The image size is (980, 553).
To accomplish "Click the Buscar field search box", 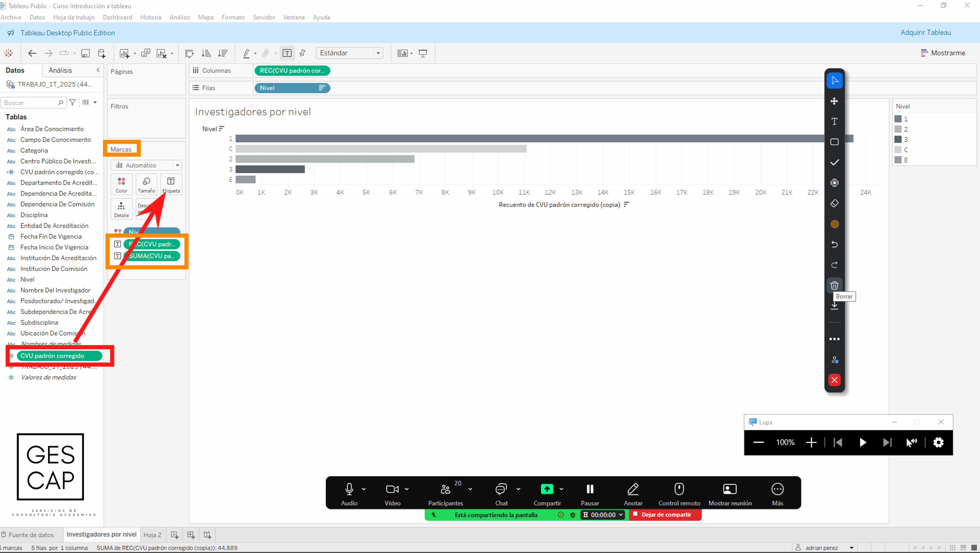I will pos(34,103).
